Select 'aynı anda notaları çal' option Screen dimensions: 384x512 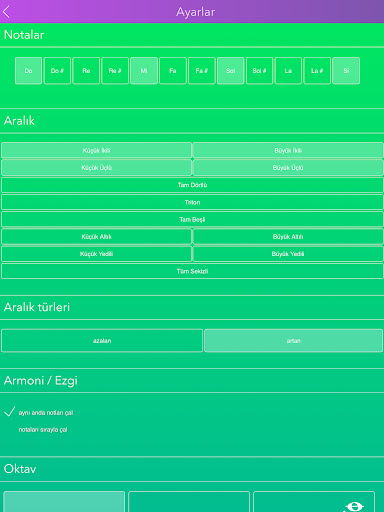click(x=46, y=413)
